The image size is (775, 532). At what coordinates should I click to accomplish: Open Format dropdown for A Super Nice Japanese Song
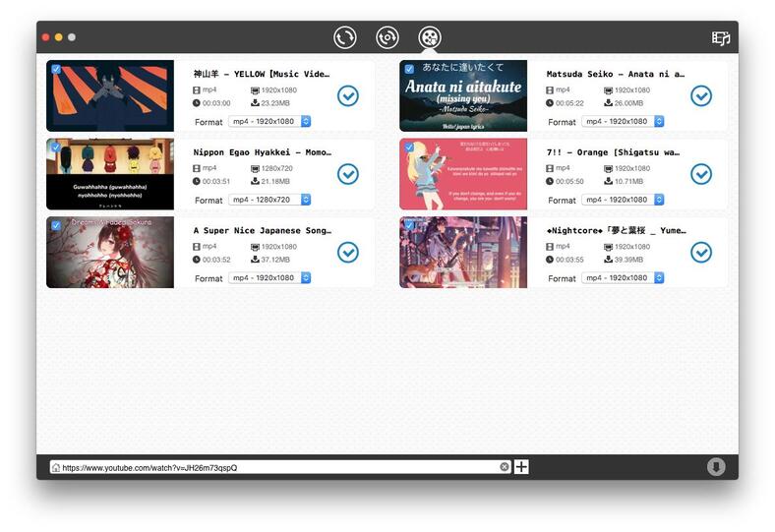tap(269, 277)
